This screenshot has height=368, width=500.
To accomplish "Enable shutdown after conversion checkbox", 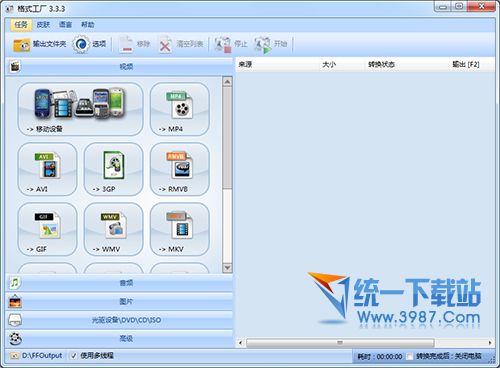I will click(410, 357).
